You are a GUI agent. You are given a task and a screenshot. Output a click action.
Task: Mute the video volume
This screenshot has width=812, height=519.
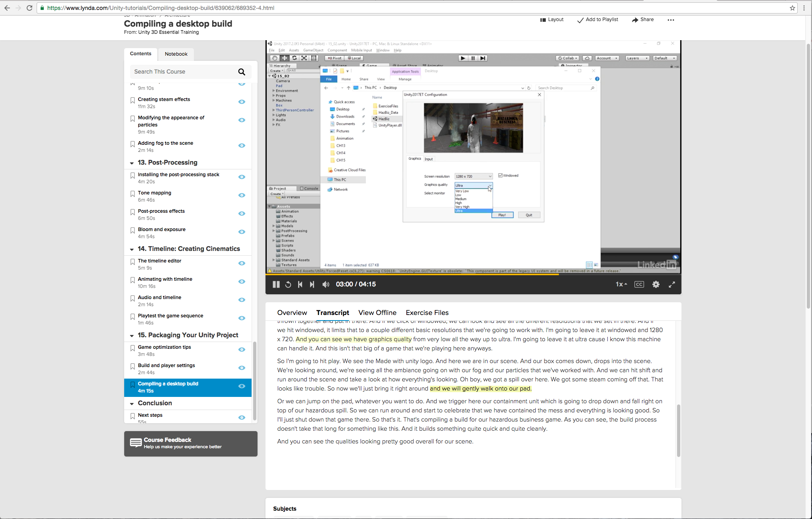pyautogui.click(x=326, y=284)
